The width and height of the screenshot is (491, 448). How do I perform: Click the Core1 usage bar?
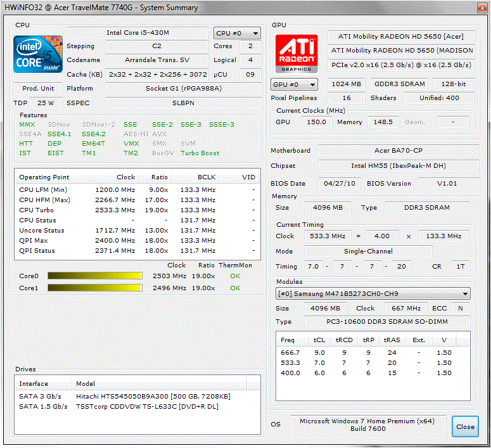[95, 288]
